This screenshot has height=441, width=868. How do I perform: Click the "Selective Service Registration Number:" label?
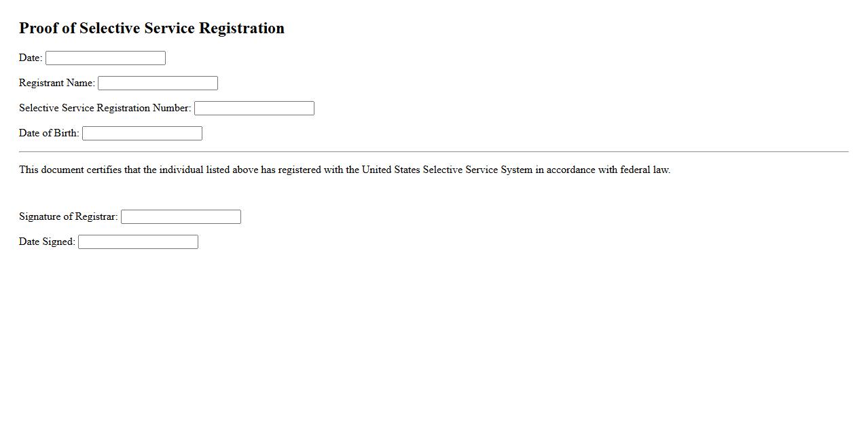(x=105, y=108)
